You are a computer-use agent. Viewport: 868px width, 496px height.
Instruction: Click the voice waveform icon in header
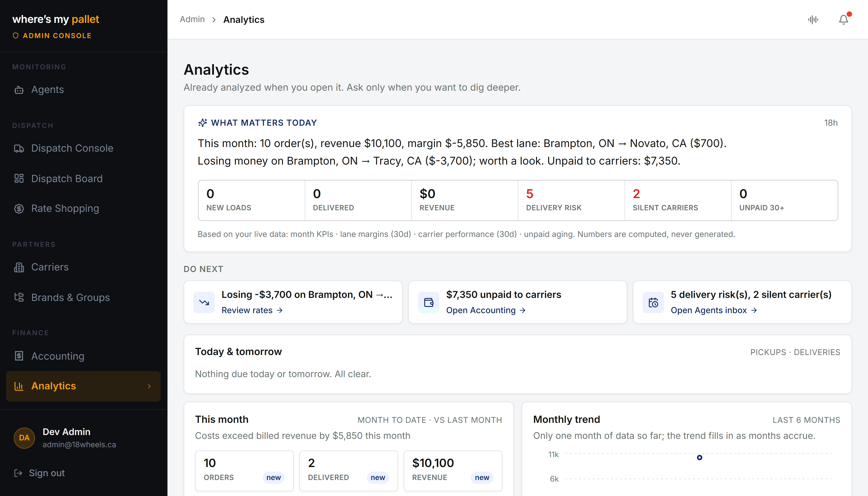click(813, 20)
